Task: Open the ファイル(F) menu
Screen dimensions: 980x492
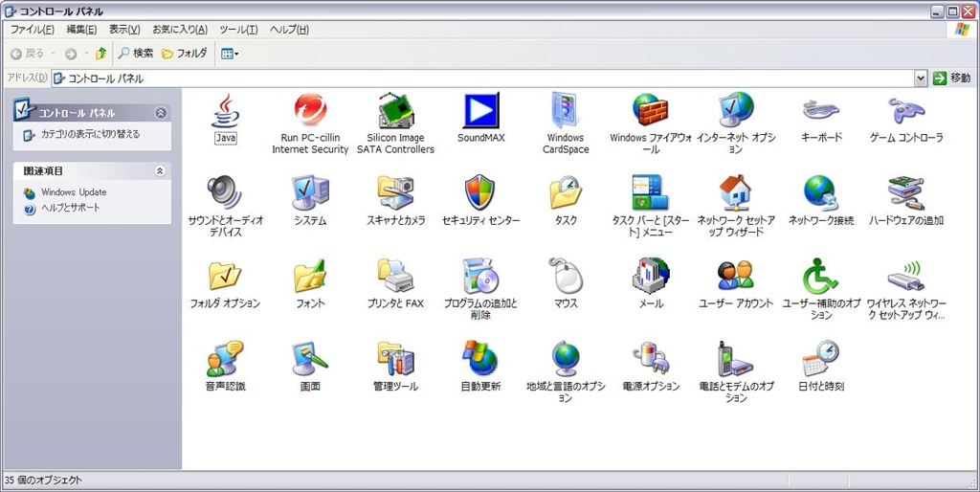Action: 32,30
